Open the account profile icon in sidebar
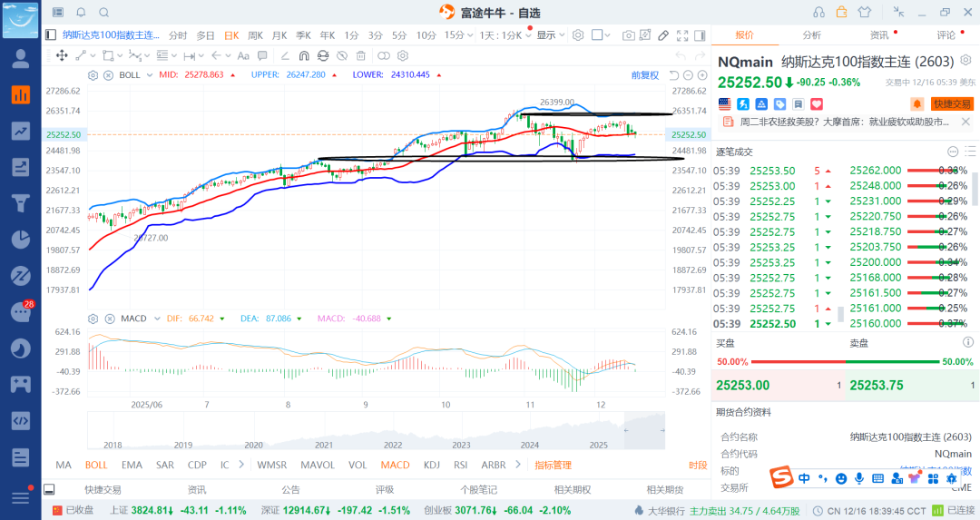 coord(21,59)
